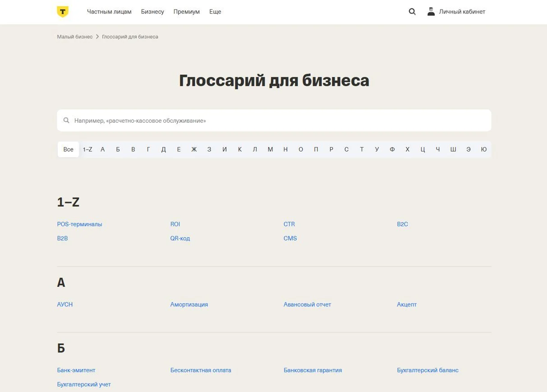The height and width of the screenshot is (392, 547).
Task: Open the Бухгалтерский учет term
Action: click(x=84, y=384)
